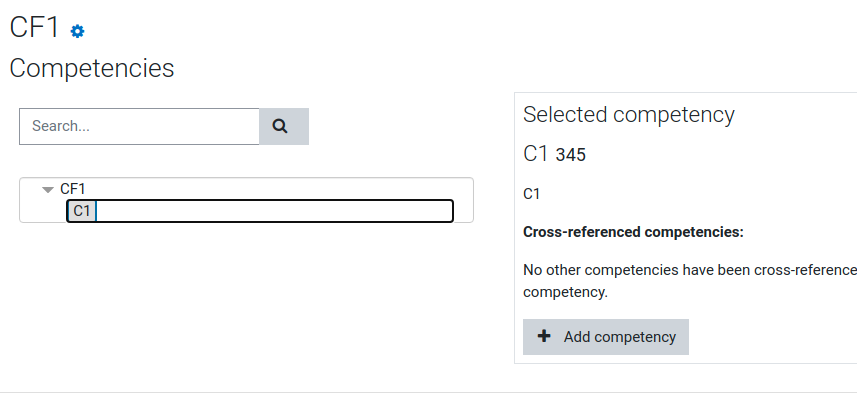The height and width of the screenshot is (409, 857).
Task: Click the word 'competency.' ending the message
Action: 566,293
